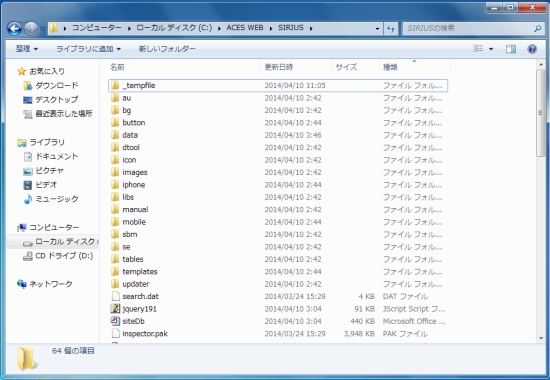Click the search magnifier icon
The image size is (550, 380).
tap(537, 28)
